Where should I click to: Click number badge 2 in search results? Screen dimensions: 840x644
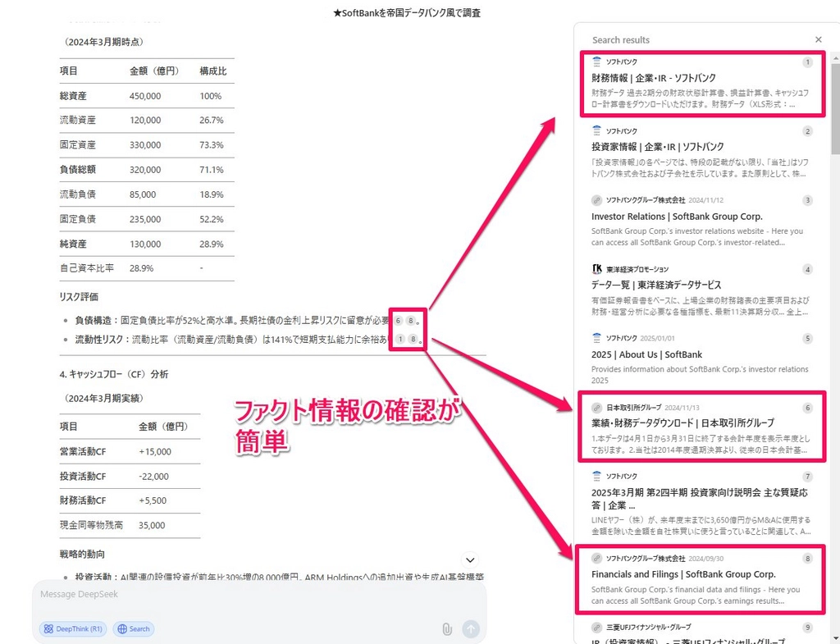click(807, 131)
